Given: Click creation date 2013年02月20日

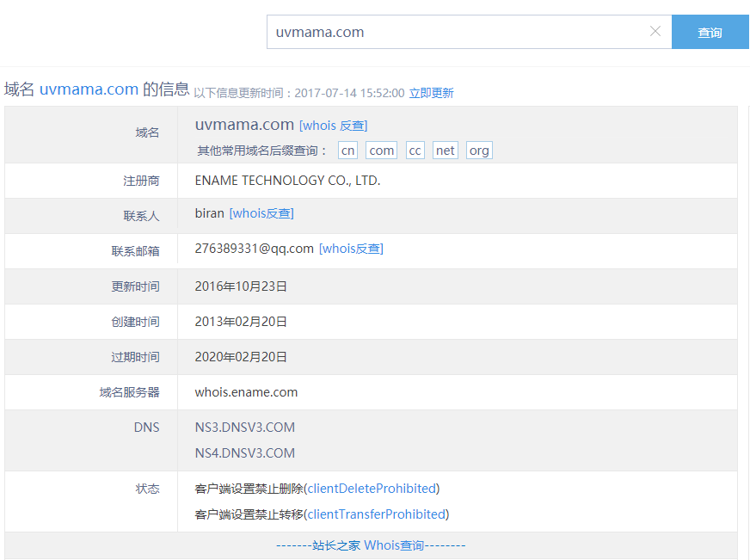Looking at the screenshot, I should 241,322.
